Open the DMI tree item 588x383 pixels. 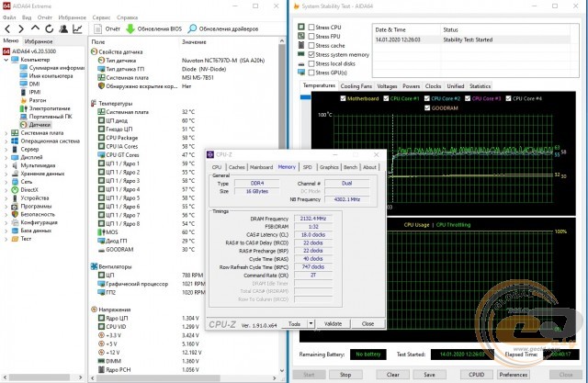click(x=30, y=84)
